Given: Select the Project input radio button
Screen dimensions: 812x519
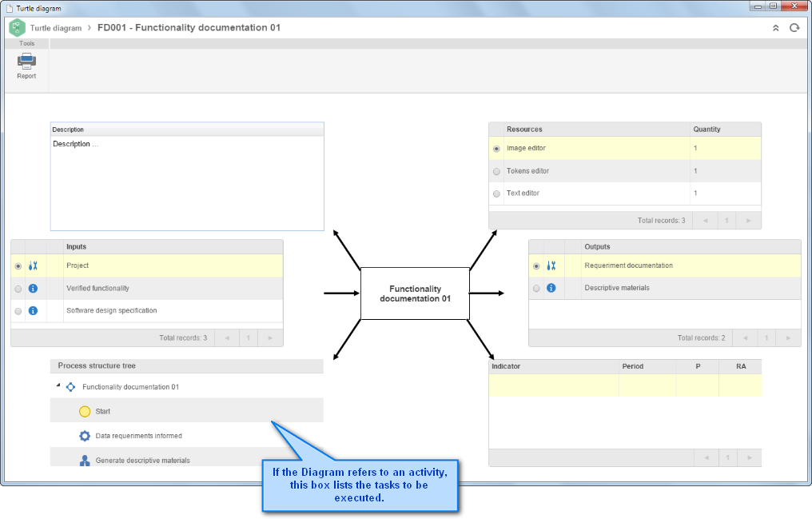Looking at the screenshot, I should pos(18,266).
